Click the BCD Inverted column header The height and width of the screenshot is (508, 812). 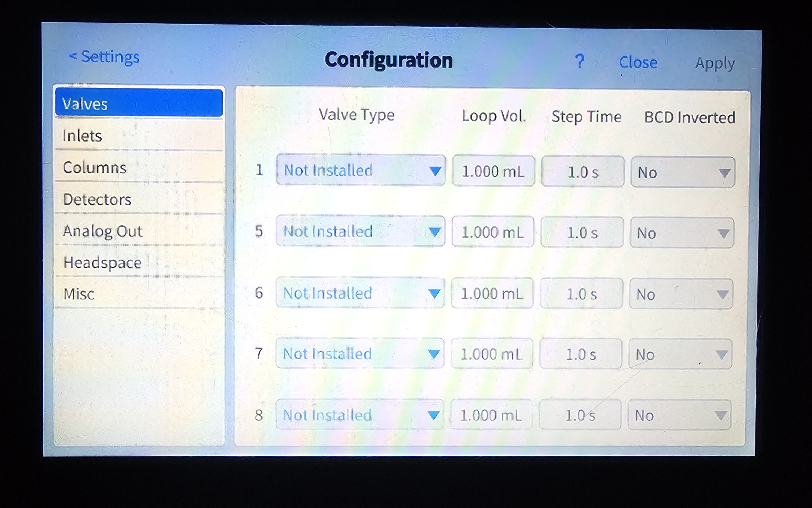[x=690, y=117]
